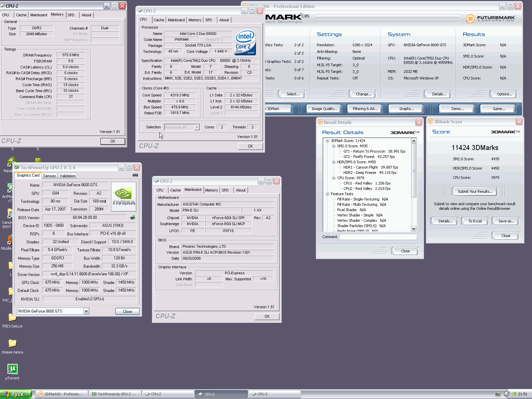Click the DRAM Frequency 575.9 MHz value
This screenshot has height=399, width=532.
[x=71, y=55]
